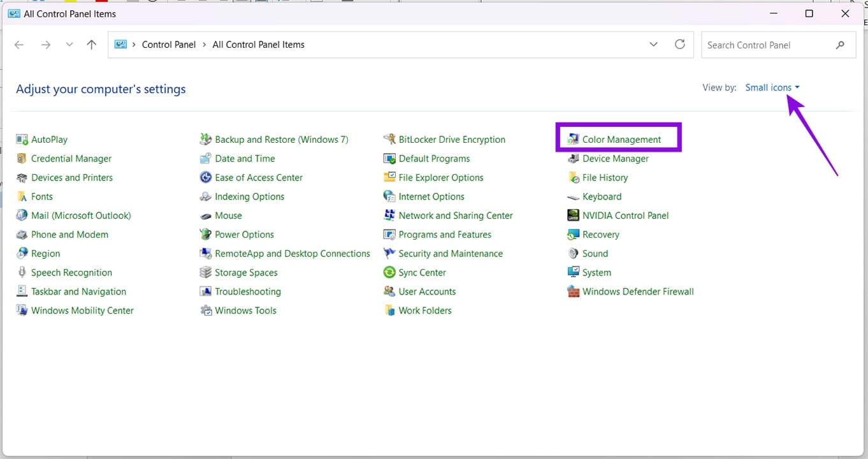
Task: Open the Windows Mobility Center link
Action: (x=82, y=310)
